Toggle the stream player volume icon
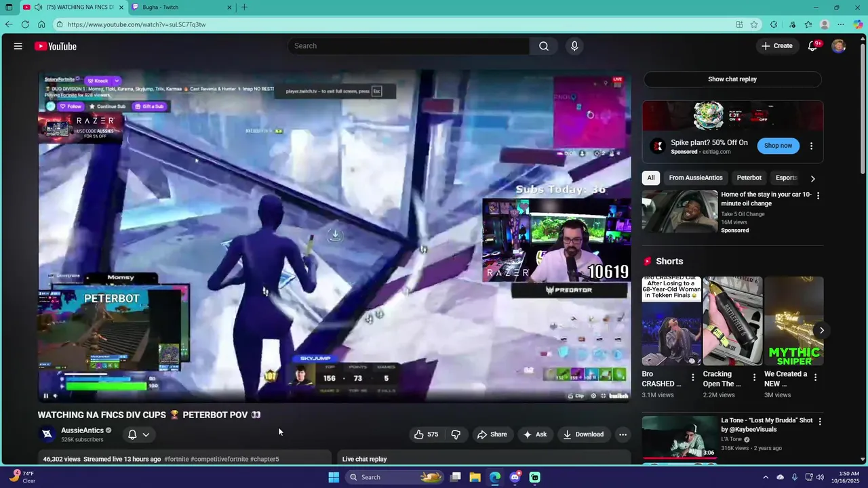 click(x=56, y=396)
